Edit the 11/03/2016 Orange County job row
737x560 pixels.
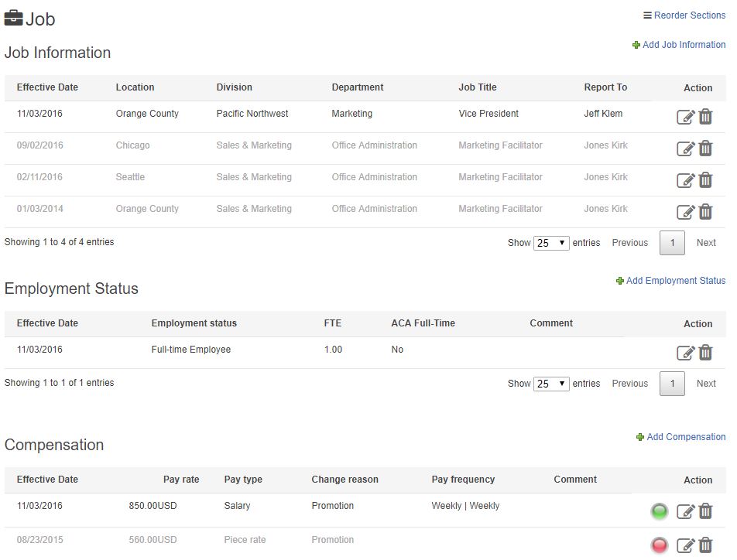pyautogui.click(x=685, y=117)
